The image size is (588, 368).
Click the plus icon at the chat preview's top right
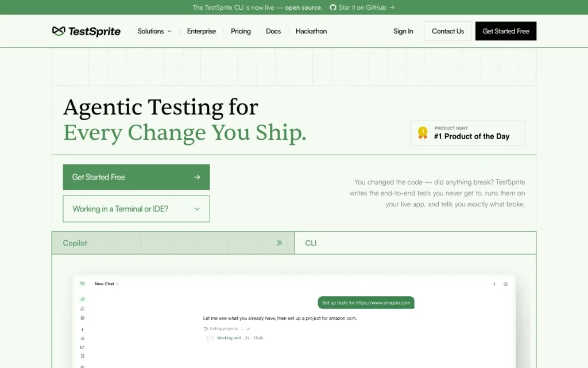coord(494,284)
